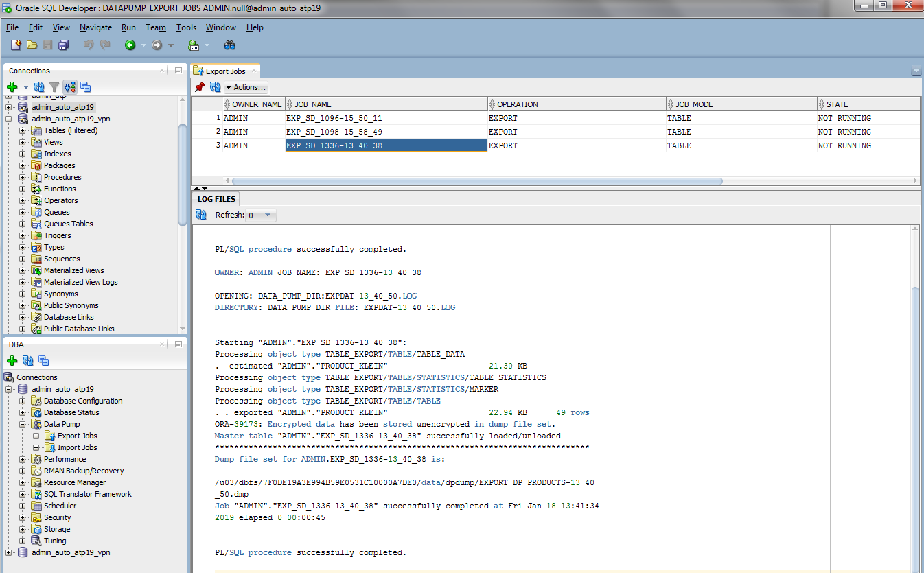Click the New file toolbar icon
The width and height of the screenshot is (924, 573).
tap(15, 45)
